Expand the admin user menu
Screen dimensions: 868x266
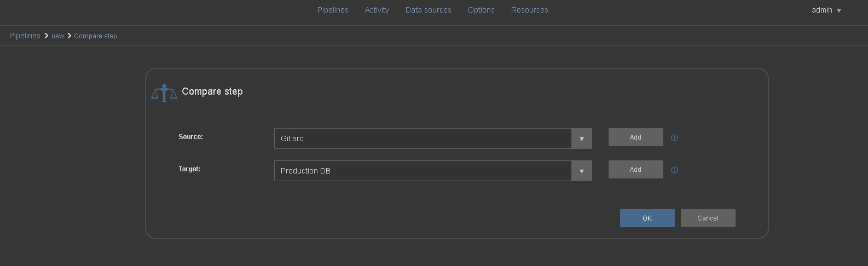pyautogui.click(x=826, y=10)
